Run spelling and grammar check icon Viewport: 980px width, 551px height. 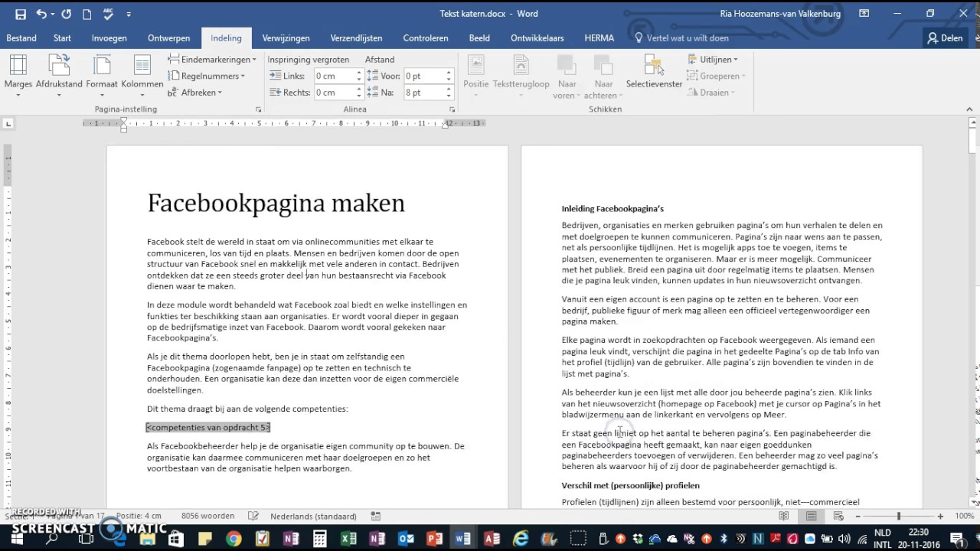[108, 14]
